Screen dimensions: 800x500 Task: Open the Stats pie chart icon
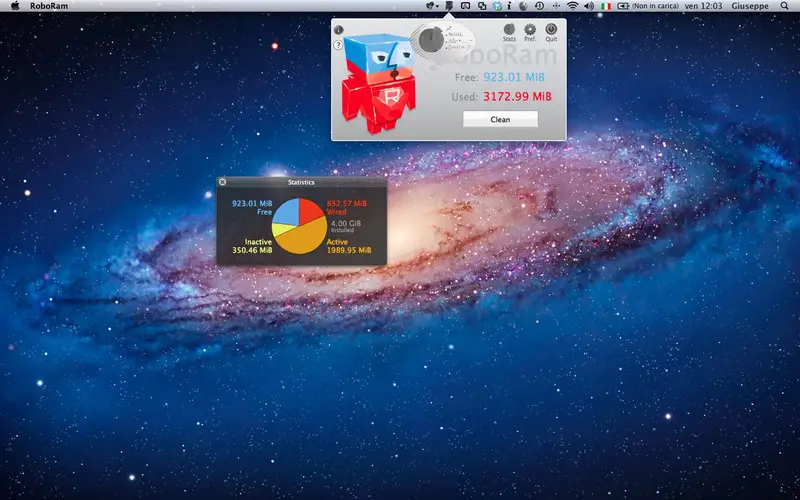click(x=509, y=30)
